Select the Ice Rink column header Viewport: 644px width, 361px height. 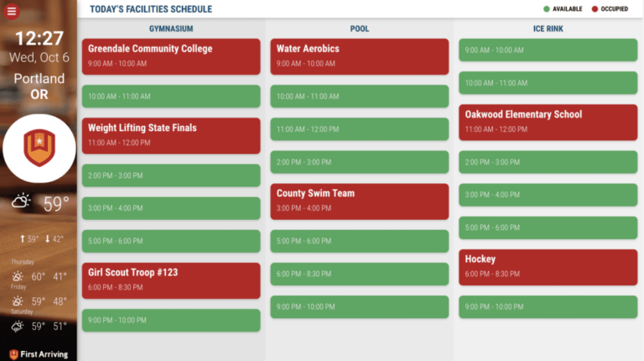tap(548, 29)
